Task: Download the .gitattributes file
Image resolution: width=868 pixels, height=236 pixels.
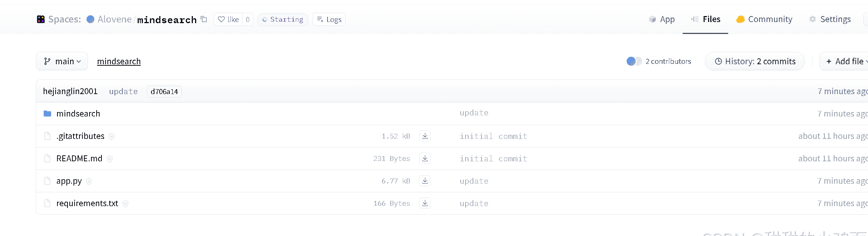Action: click(x=425, y=136)
